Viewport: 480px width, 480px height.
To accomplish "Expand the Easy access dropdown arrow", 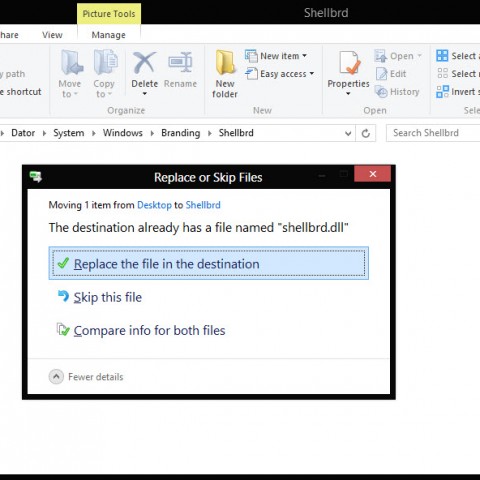I will tap(312, 73).
